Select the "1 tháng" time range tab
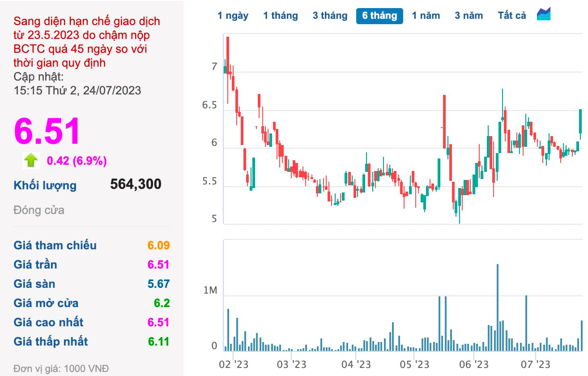Screen dimensions: 588x376 click(x=281, y=16)
